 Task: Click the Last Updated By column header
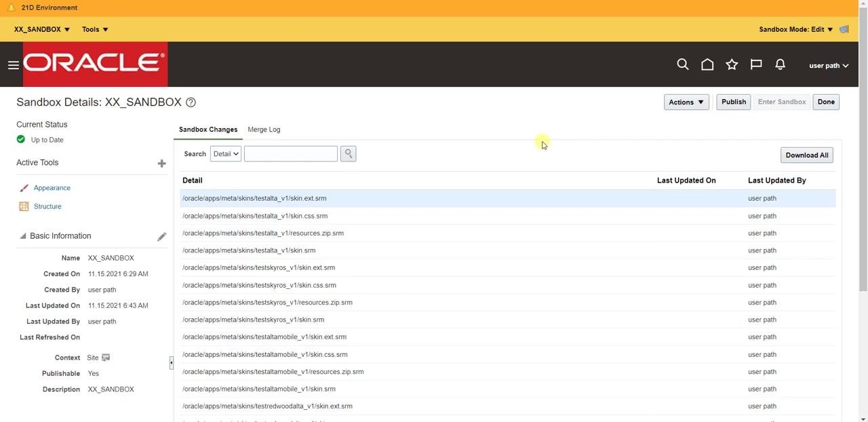coord(777,180)
